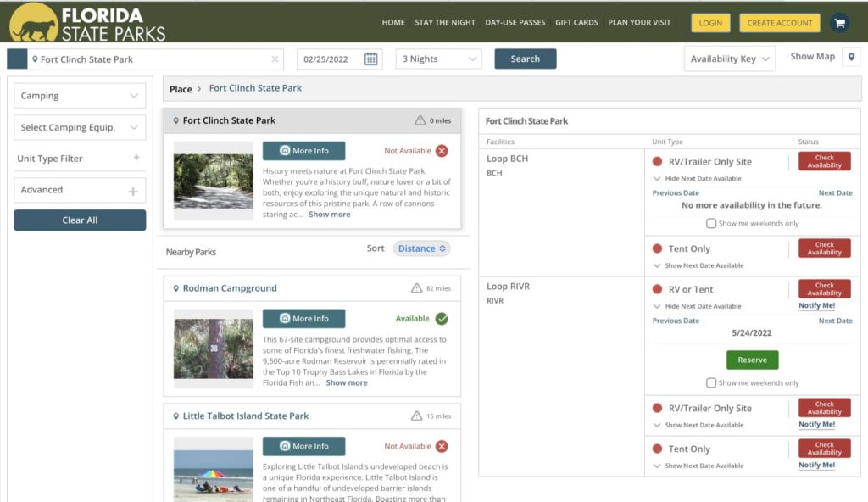Click the Not Available red X for Little Talbot
The image size is (868, 502).
[x=442, y=446]
